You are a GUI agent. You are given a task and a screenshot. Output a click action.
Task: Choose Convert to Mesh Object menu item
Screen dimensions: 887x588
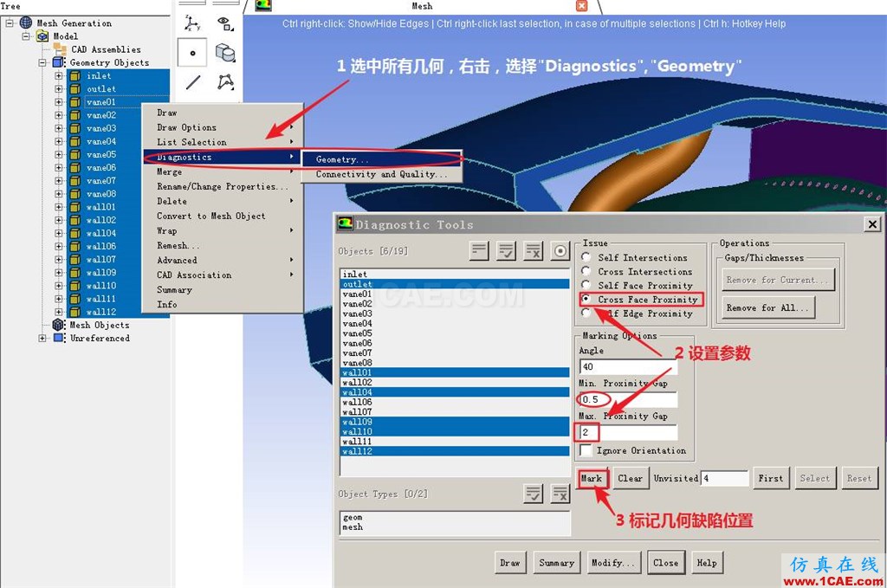point(221,216)
